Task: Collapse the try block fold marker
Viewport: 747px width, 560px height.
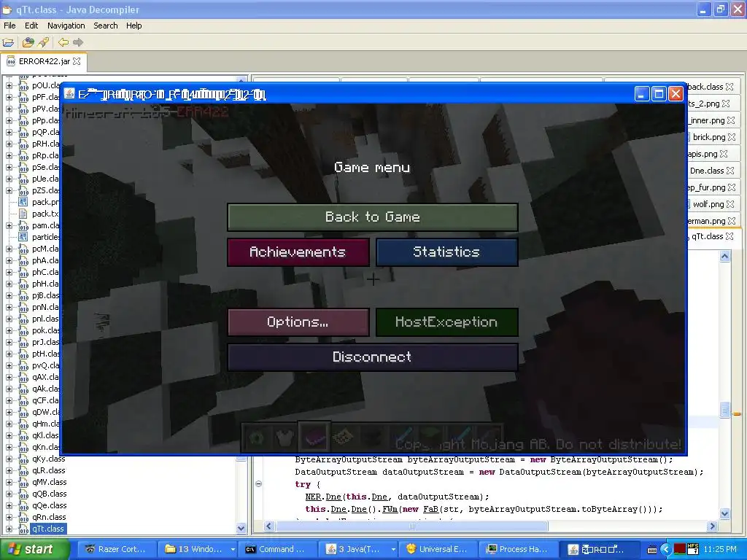Action: pos(259,484)
